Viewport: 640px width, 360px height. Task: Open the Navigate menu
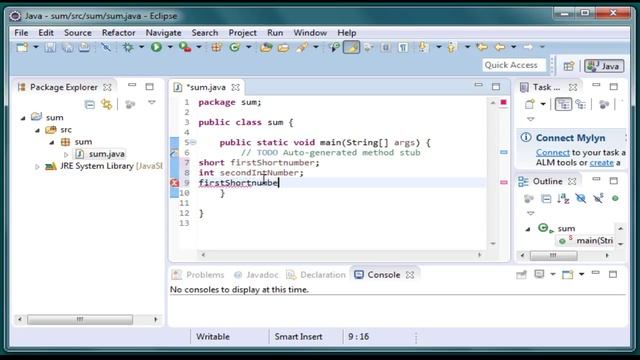pos(163,33)
